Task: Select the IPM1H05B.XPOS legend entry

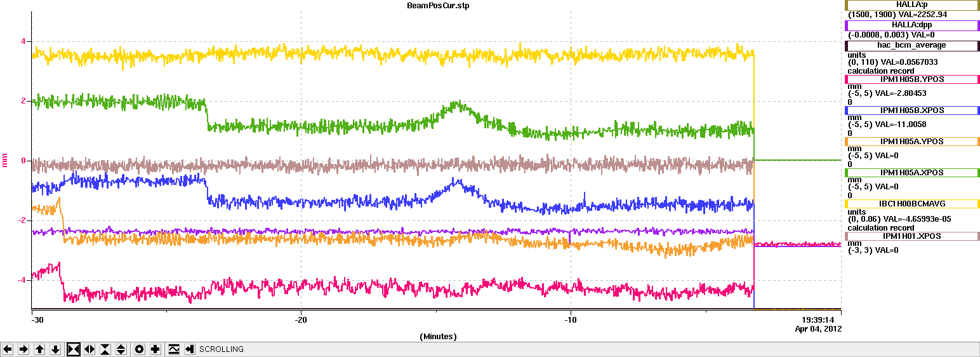Action: tap(911, 111)
